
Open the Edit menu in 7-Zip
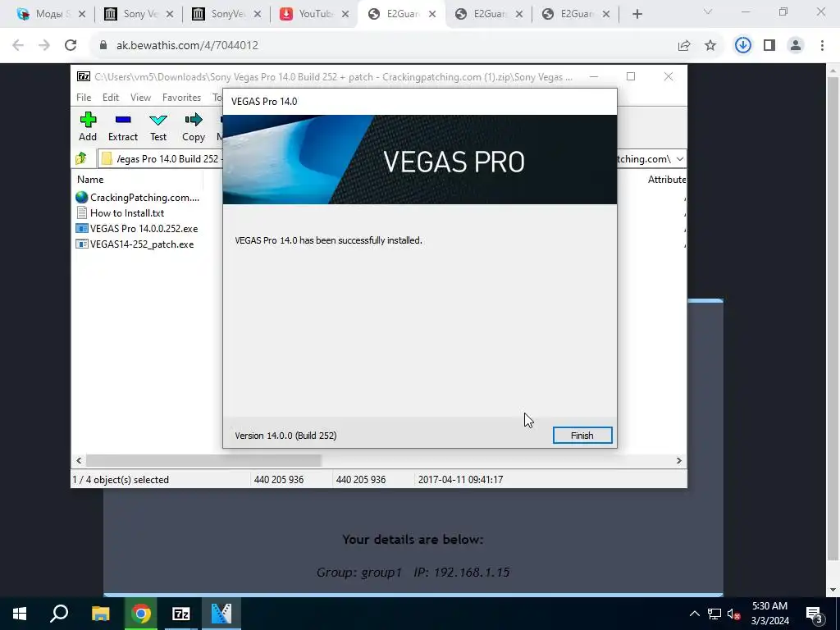111,98
